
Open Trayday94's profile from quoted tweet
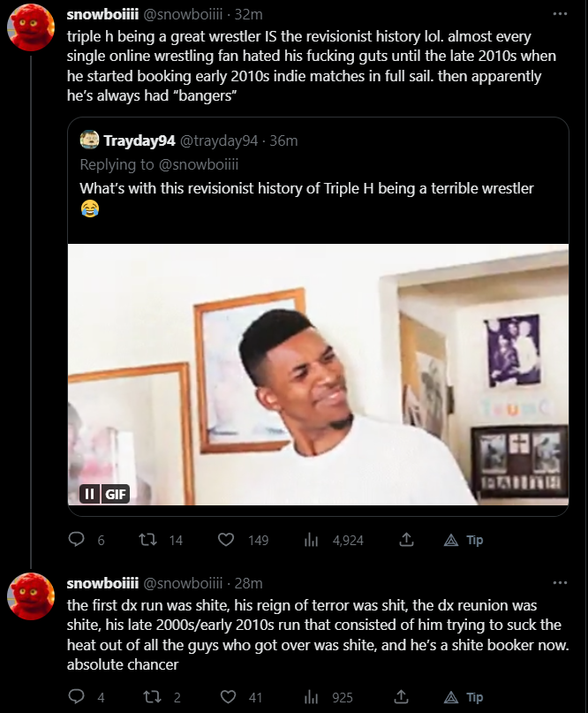tap(139, 140)
